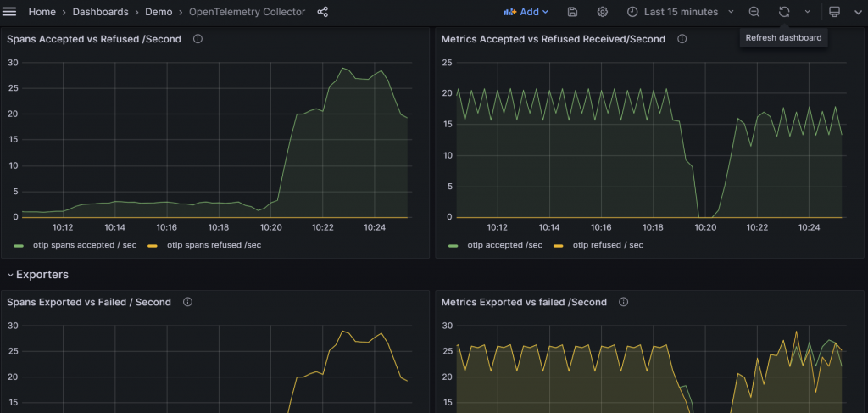
Task: Open the Add dropdown
Action: (x=526, y=12)
